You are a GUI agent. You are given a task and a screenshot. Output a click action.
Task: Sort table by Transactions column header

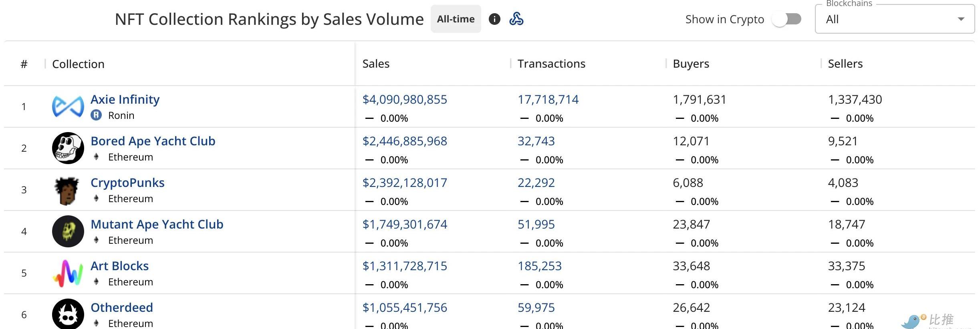551,64
